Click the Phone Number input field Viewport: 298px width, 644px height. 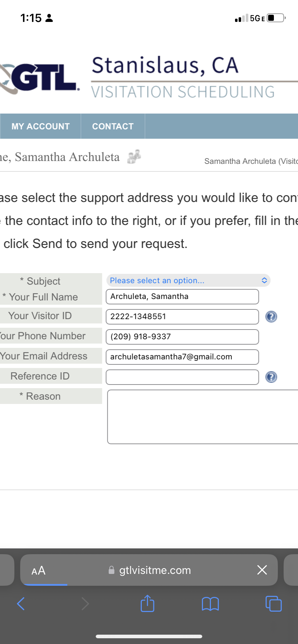click(182, 337)
